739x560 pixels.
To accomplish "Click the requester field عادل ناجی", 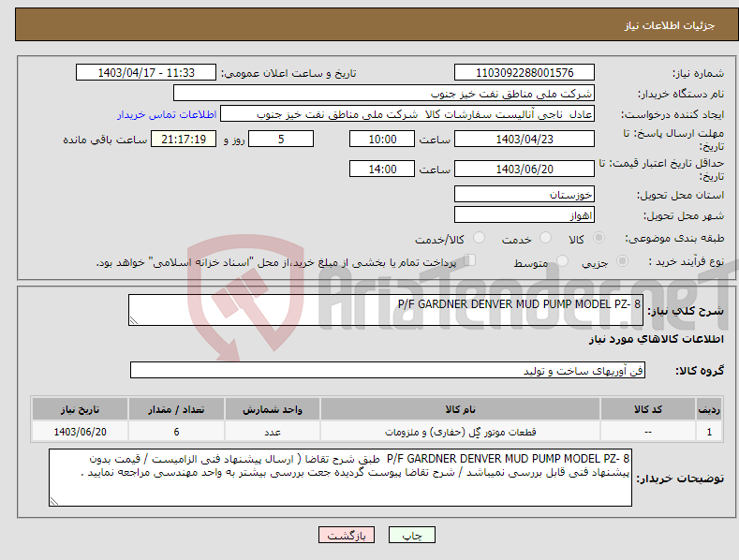I will coord(407,113).
